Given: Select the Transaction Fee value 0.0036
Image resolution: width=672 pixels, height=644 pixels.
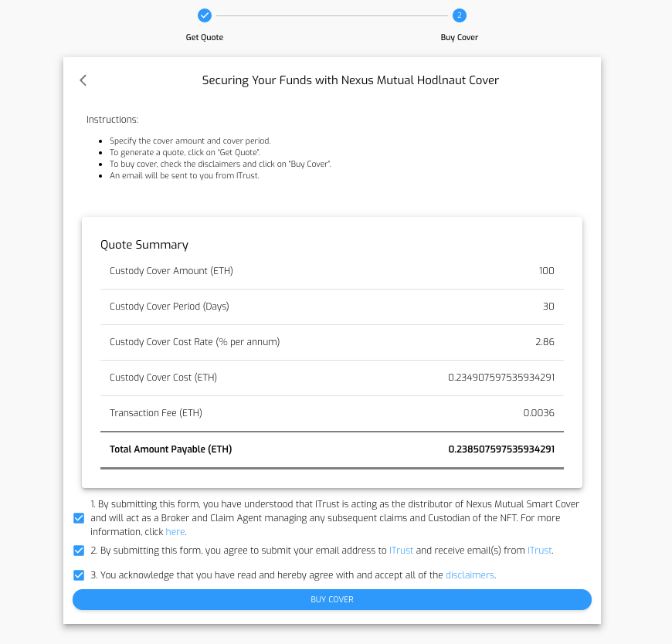Looking at the screenshot, I should tap(538, 413).
